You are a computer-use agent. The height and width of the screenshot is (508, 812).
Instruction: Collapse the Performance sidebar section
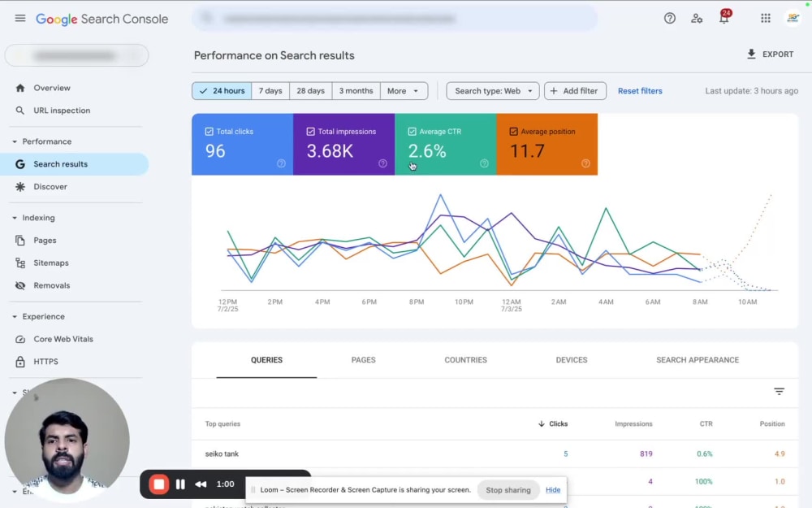pyautogui.click(x=15, y=141)
